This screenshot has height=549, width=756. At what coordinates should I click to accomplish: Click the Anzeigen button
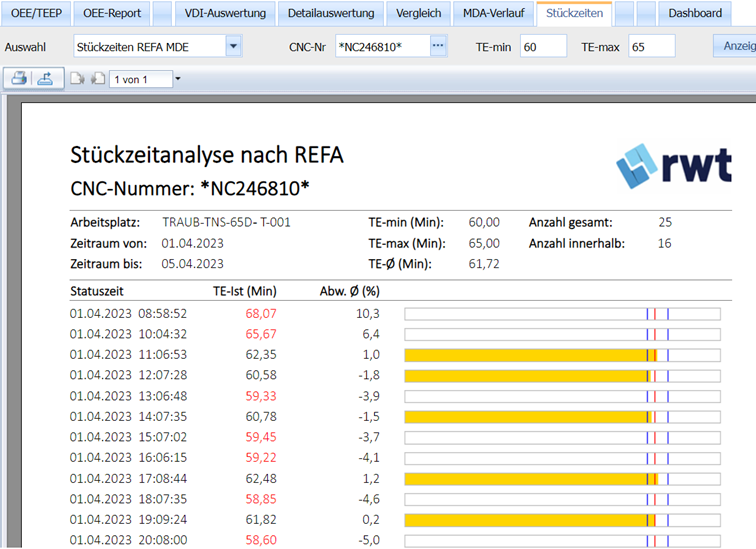[735, 46]
